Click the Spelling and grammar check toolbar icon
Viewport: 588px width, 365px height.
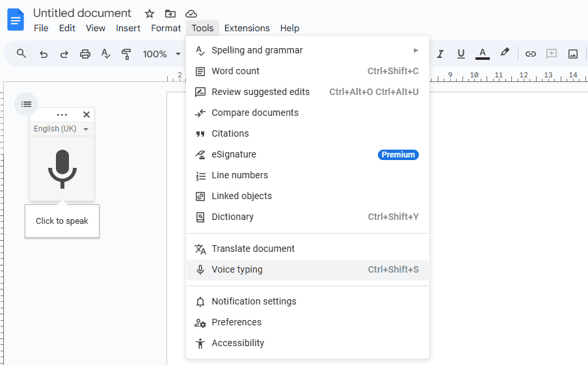click(x=106, y=54)
